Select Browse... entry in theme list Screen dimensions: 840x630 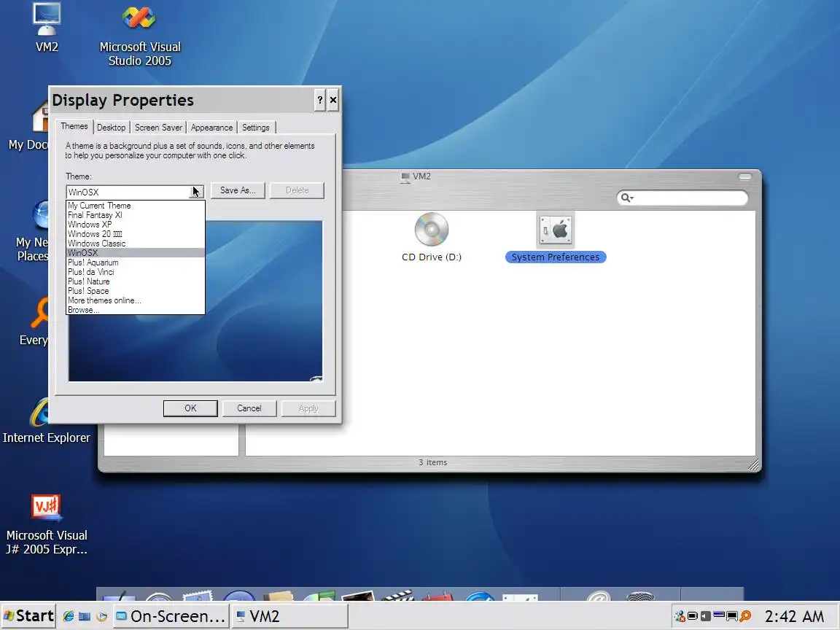pos(135,310)
